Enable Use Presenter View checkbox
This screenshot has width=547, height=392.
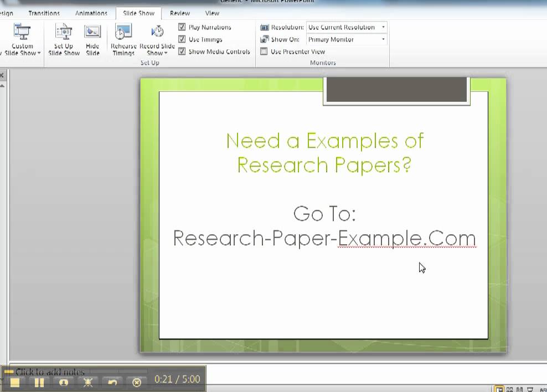pyautogui.click(x=264, y=51)
